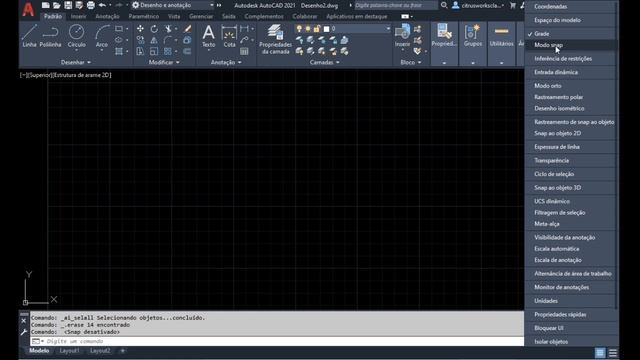Switch to the Paramétrico ribbon tab
The width and height of the screenshot is (640, 360).
point(144,17)
